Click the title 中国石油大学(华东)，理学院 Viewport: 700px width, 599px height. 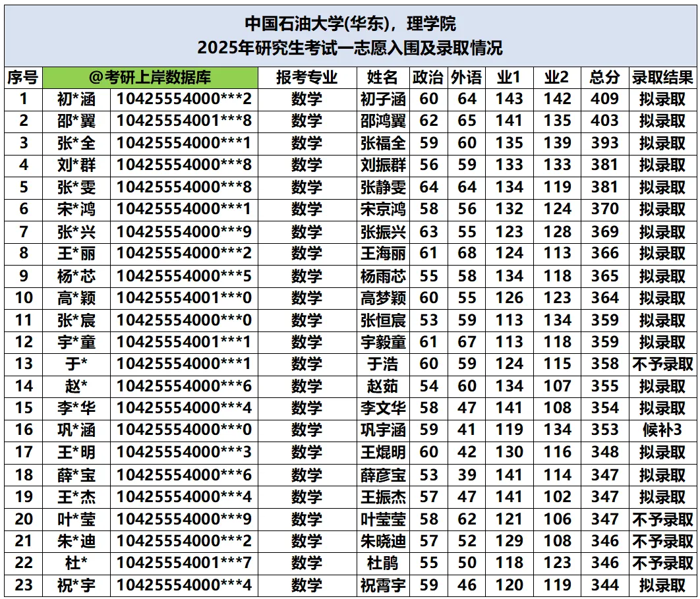tap(351, 24)
